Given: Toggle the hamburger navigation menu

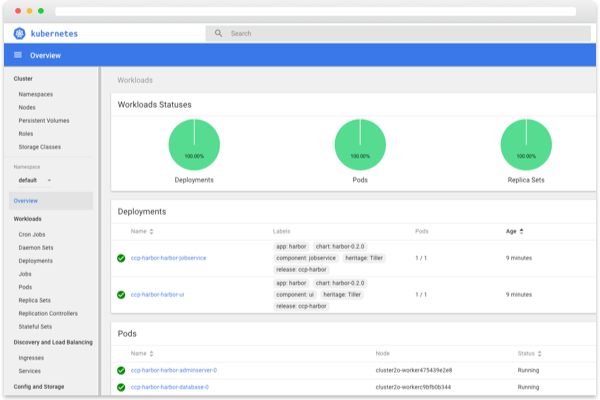Looking at the screenshot, I should [x=18, y=55].
